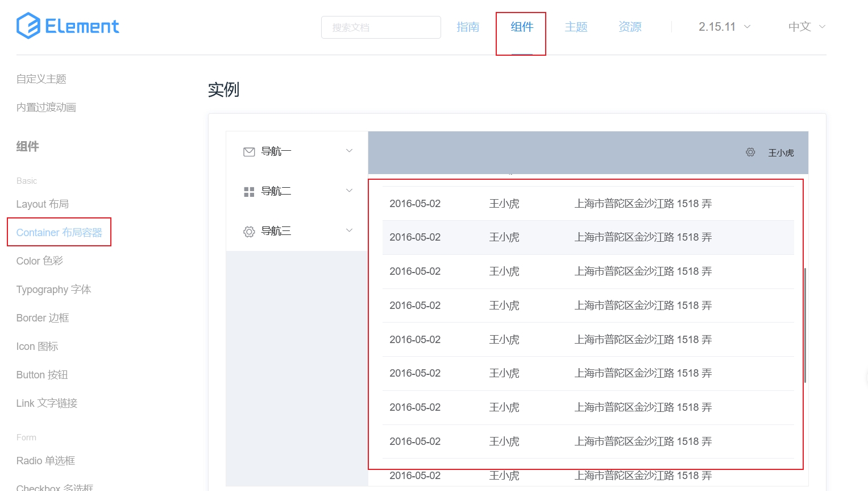Click the grid icon beside 导航二
868x491 pixels.
pos(249,192)
